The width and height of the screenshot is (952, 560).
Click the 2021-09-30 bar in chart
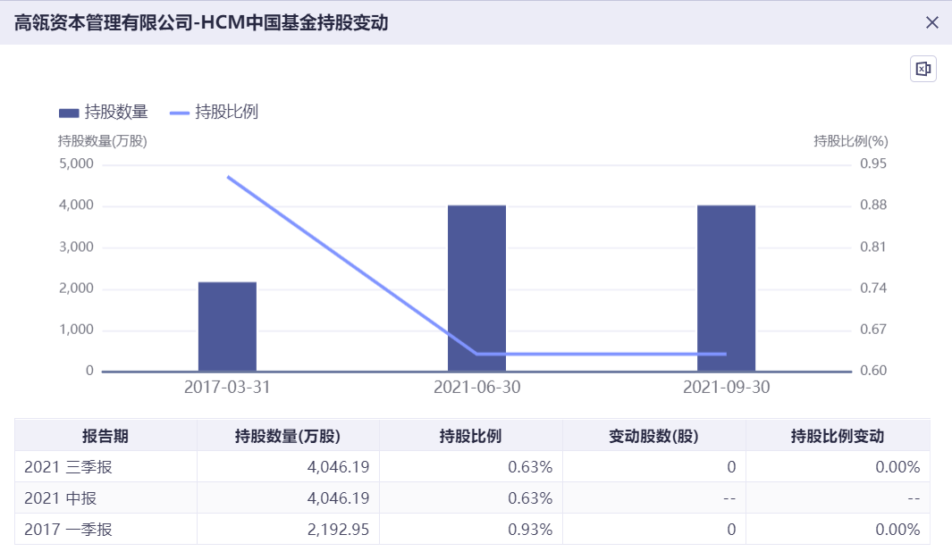pos(726,288)
